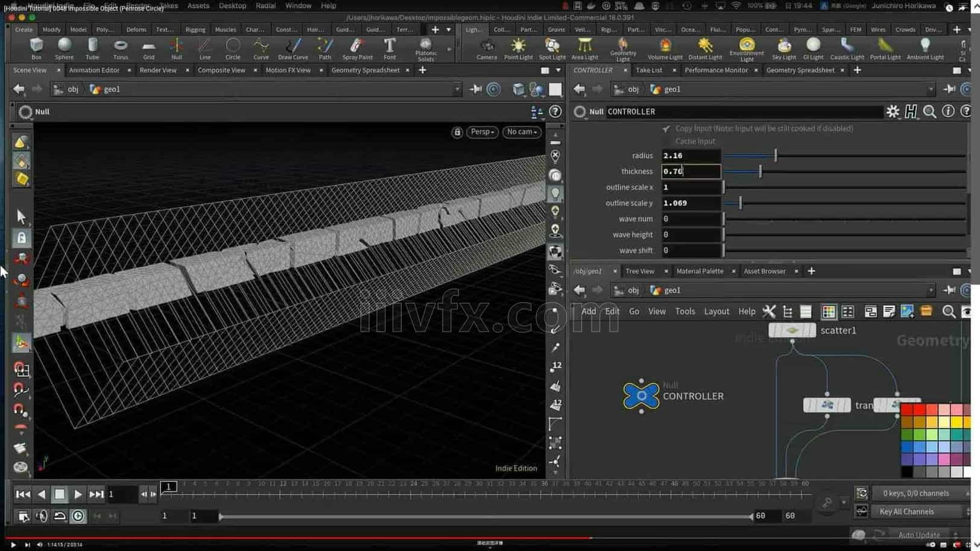Screen dimensions: 980x551
Task: Add a Volume Light from the shelf
Action: pos(665,48)
